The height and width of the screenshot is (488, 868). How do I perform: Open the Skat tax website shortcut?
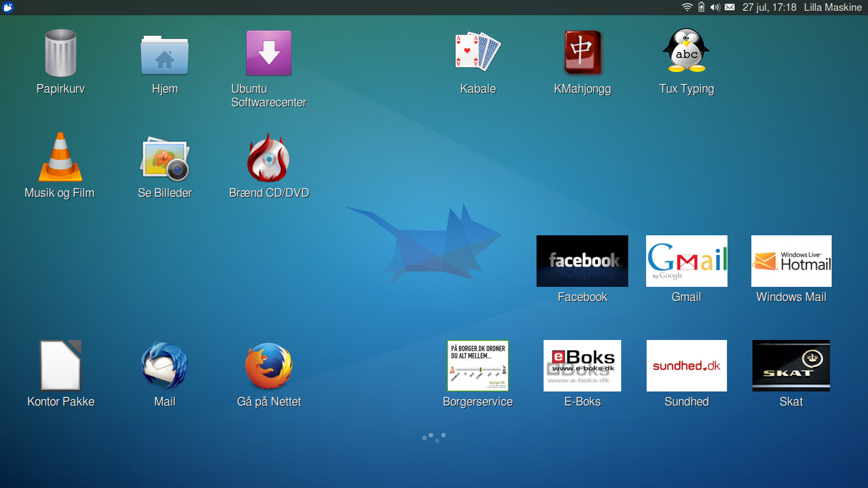click(x=791, y=365)
